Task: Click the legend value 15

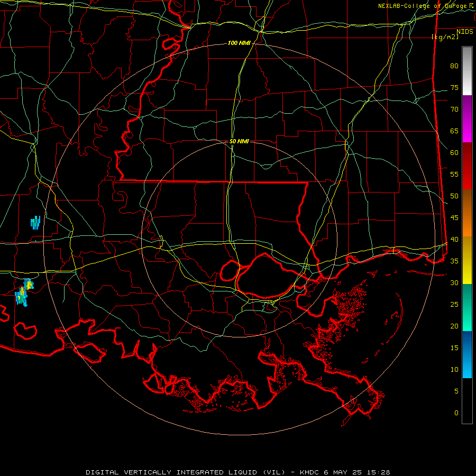Action: 454,348
